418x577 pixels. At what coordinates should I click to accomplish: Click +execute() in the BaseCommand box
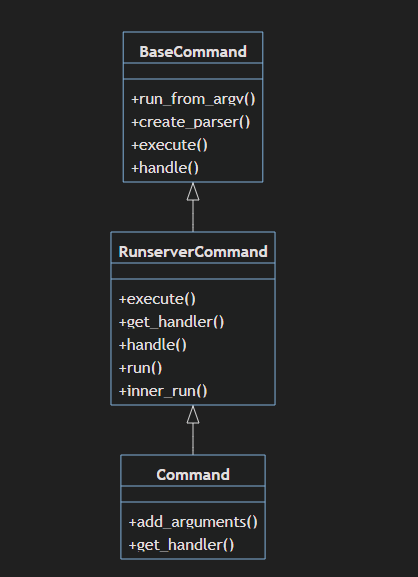point(169,145)
